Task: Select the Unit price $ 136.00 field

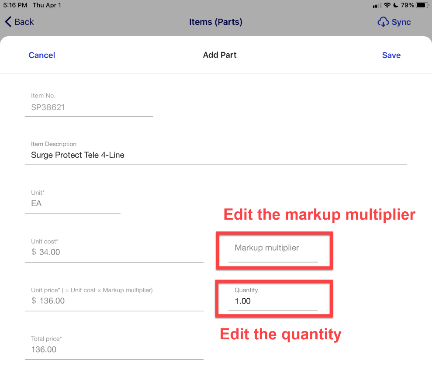Action: tap(114, 298)
